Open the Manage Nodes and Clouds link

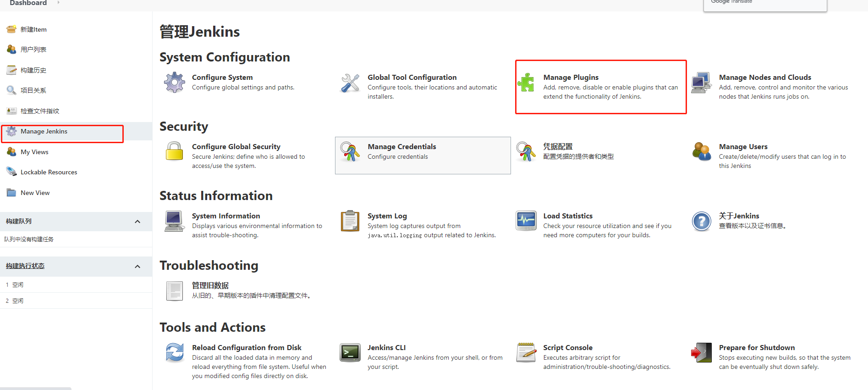(x=765, y=77)
